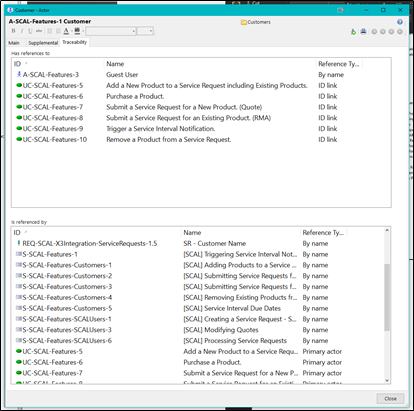Toggle bold formatting
The image size is (414, 411).
tap(13, 31)
